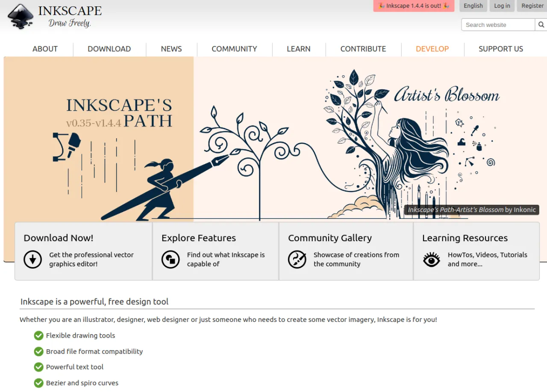Click the text Bezier and spiro curves
This screenshot has width=547, height=392.
pyautogui.click(x=82, y=383)
